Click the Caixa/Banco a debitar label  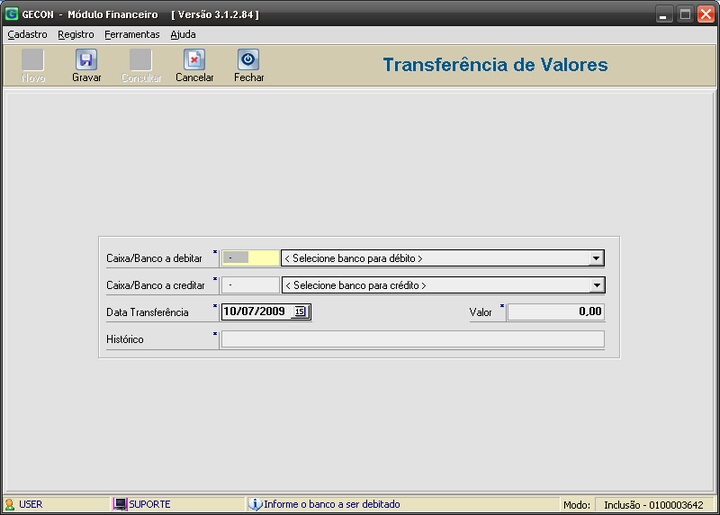[154, 258]
